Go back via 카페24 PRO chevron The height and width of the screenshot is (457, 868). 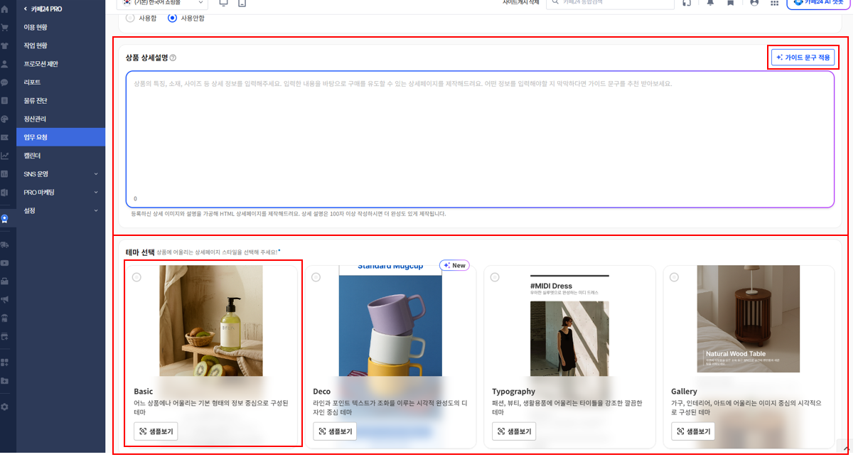pyautogui.click(x=26, y=9)
